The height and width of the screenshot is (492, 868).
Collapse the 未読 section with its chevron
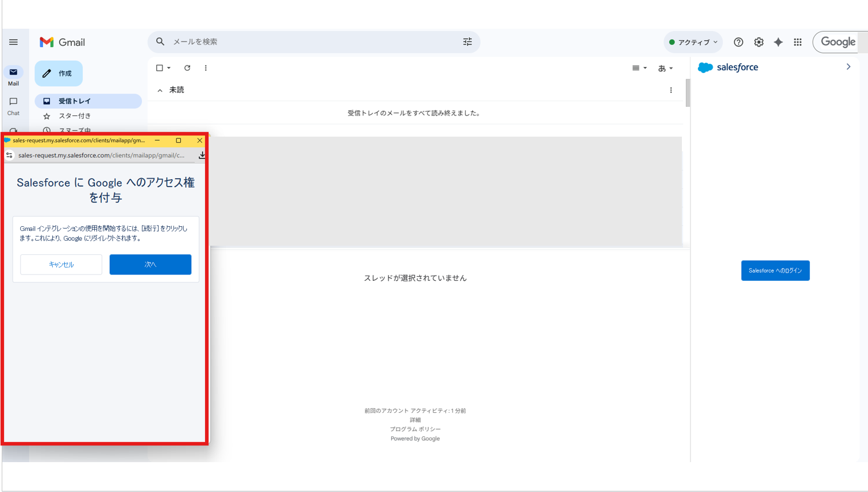click(x=160, y=90)
